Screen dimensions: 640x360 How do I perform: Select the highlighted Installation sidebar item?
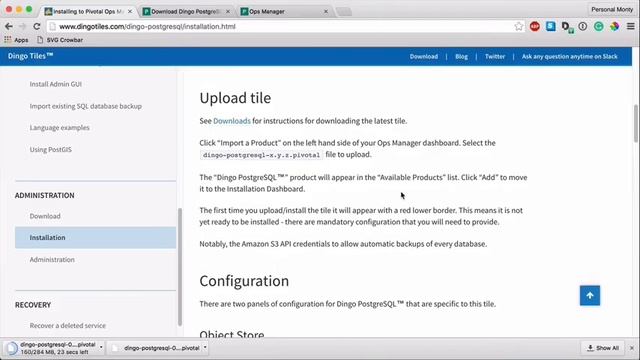point(96,238)
